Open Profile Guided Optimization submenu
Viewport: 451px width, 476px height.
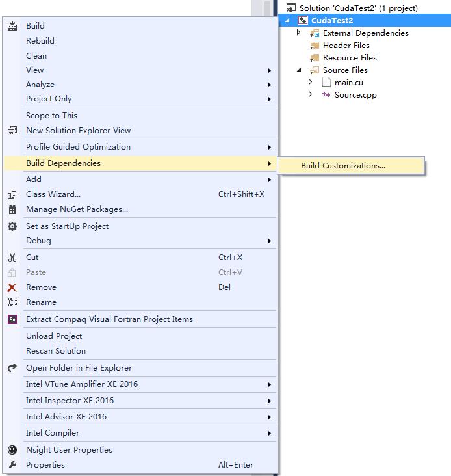coord(140,147)
